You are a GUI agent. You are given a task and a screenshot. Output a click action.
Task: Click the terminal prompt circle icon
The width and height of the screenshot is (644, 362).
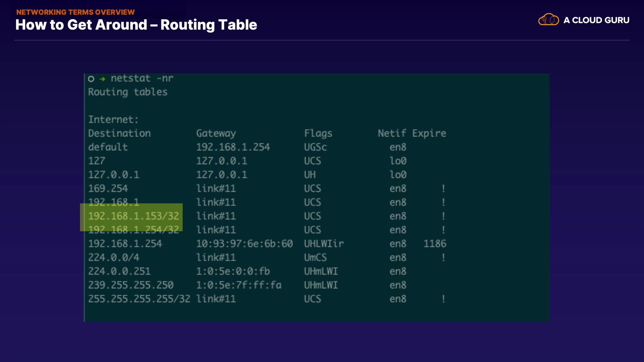(x=91, y=79)
